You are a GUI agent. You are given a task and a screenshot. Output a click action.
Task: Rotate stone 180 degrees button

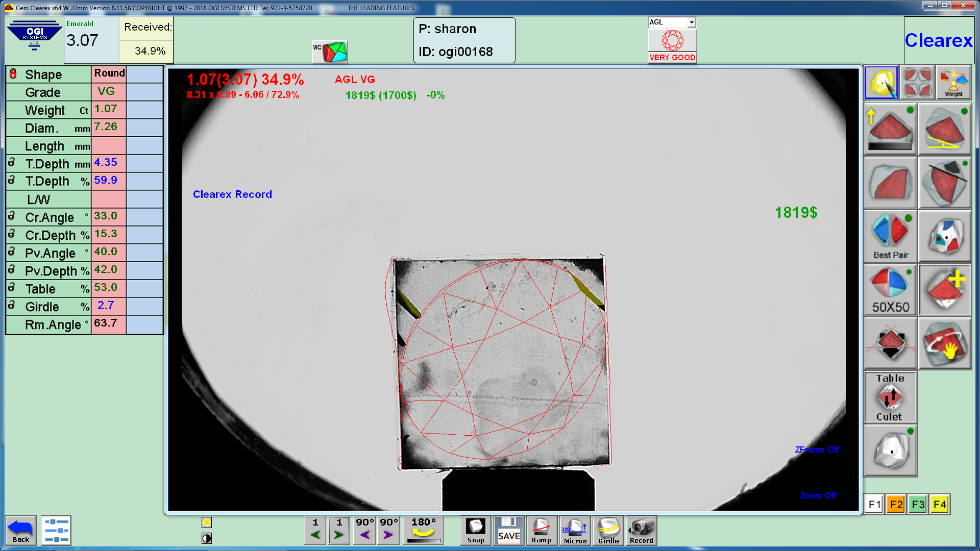point(423,531)
